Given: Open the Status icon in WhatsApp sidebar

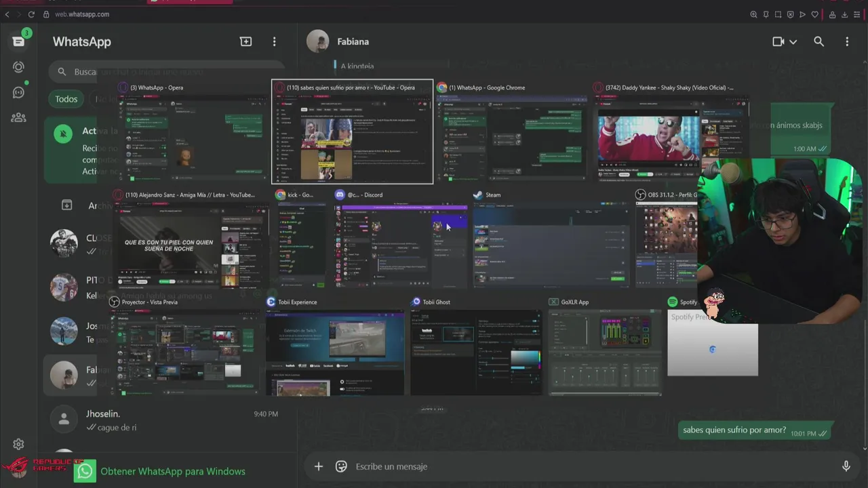Looking at the screenshot, I should point(18,67).
